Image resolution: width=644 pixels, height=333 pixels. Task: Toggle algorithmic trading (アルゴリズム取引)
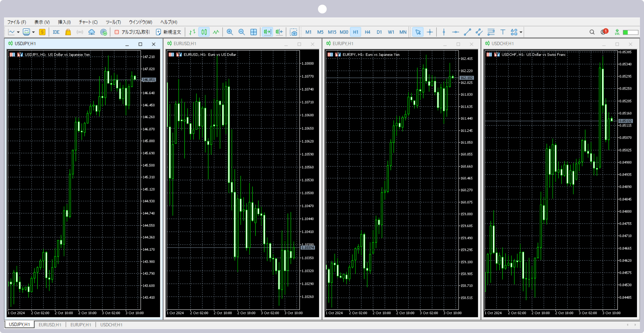click(132, 32)
